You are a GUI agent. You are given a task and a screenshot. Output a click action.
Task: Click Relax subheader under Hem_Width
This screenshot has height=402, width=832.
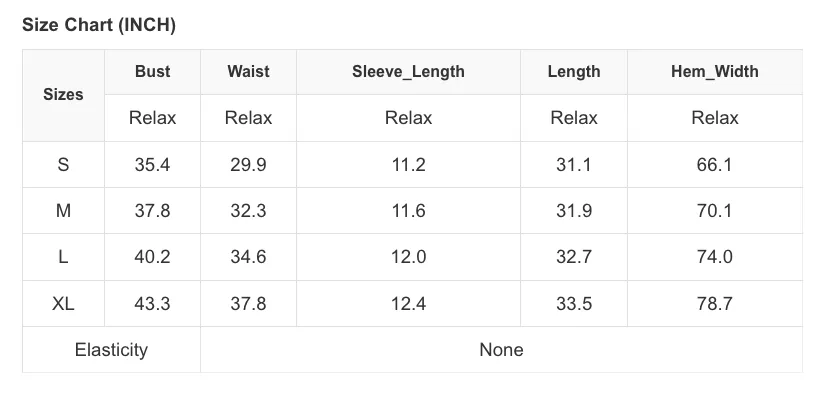pos(715,118)
